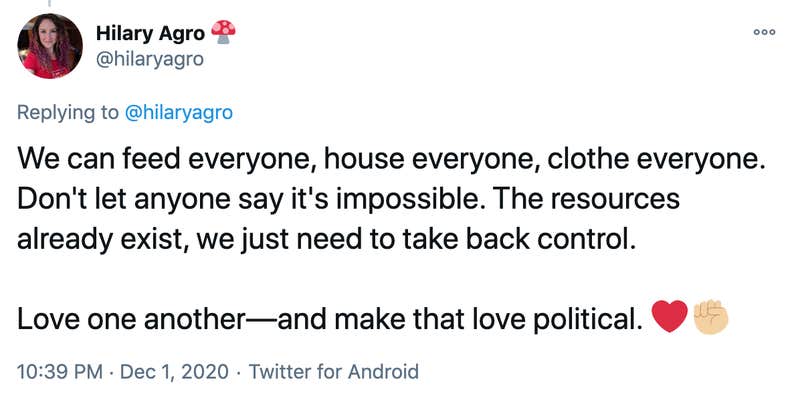Click the "We can feed everyone" text
796x400 pixels.
[168, 159]
